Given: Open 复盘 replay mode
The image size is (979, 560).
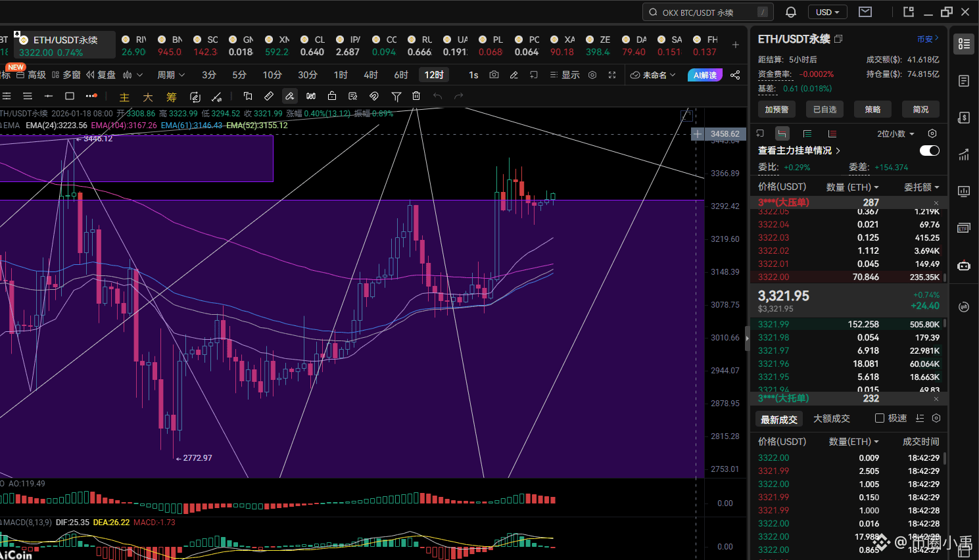Looking at the screenshot, I should point(101,75).
